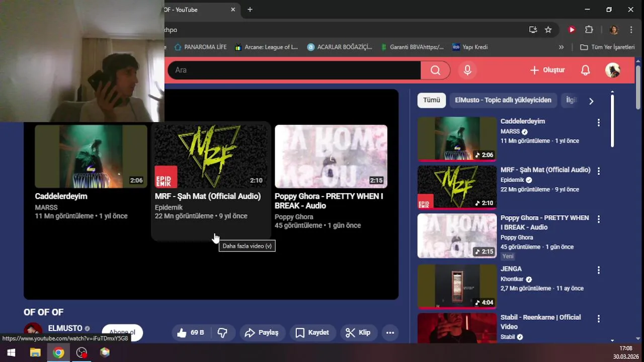The height and width of the screenshot is (362, 644).
Task: Click install app icon in address bar
Action: (533, 30)
